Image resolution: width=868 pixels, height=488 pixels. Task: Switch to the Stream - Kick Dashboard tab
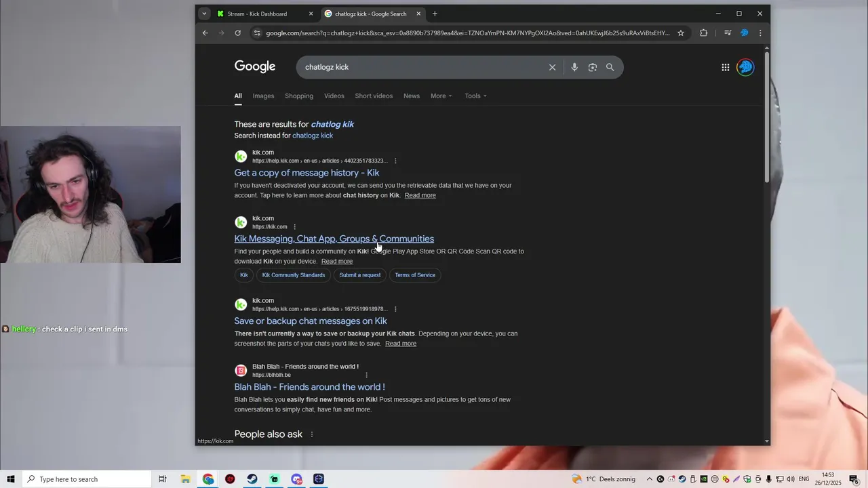(x=265, y=14)
